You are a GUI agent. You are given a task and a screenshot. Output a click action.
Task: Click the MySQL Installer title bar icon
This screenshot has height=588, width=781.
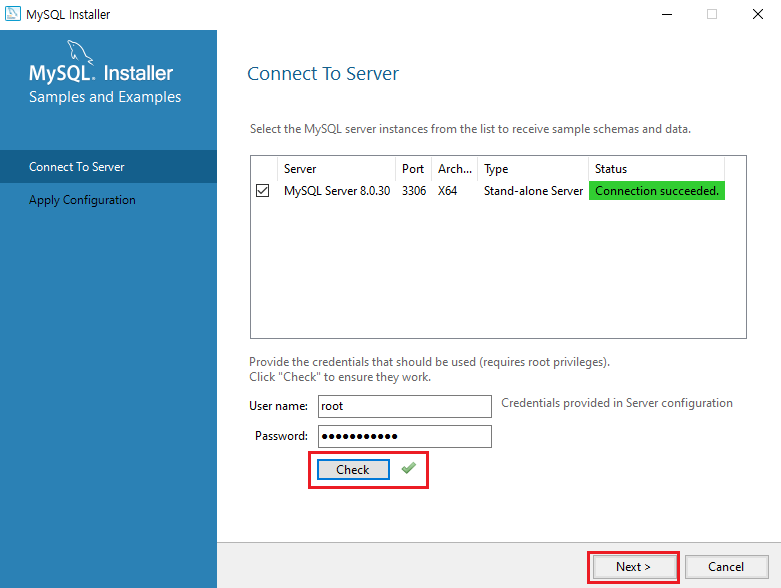tap(12, 14)
